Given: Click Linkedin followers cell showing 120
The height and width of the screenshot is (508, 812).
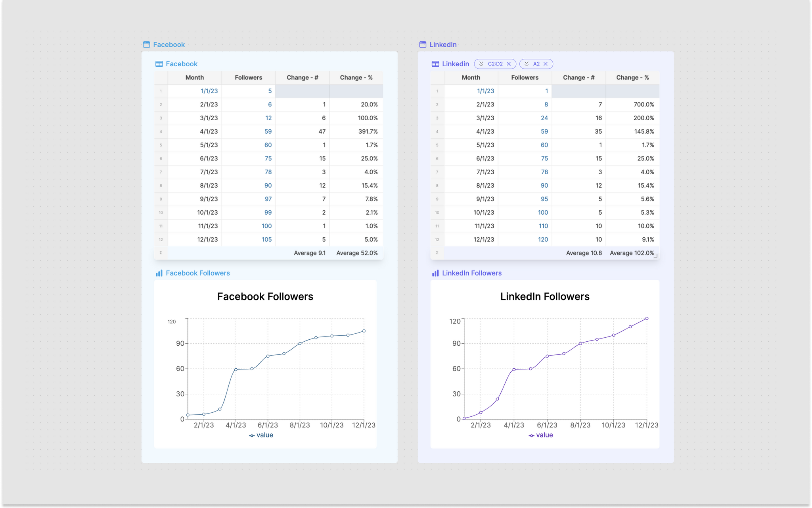Looking at the screenshot, I should [525, 239].
